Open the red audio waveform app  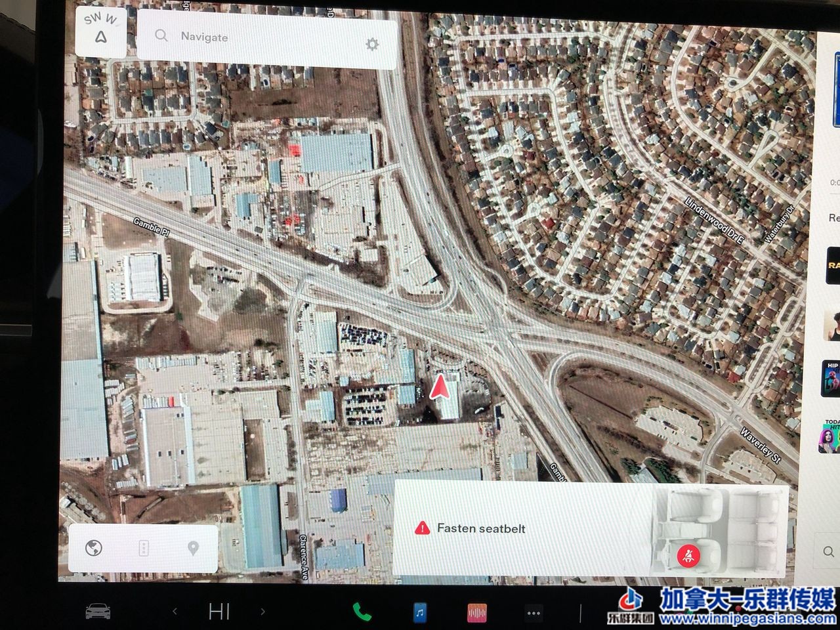point(477,614)
